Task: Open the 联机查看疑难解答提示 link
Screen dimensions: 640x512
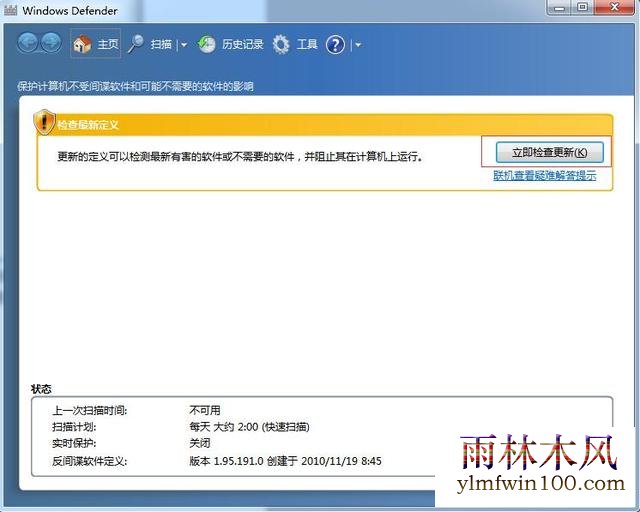Action: pyautogui.click(x=545, y=176)
